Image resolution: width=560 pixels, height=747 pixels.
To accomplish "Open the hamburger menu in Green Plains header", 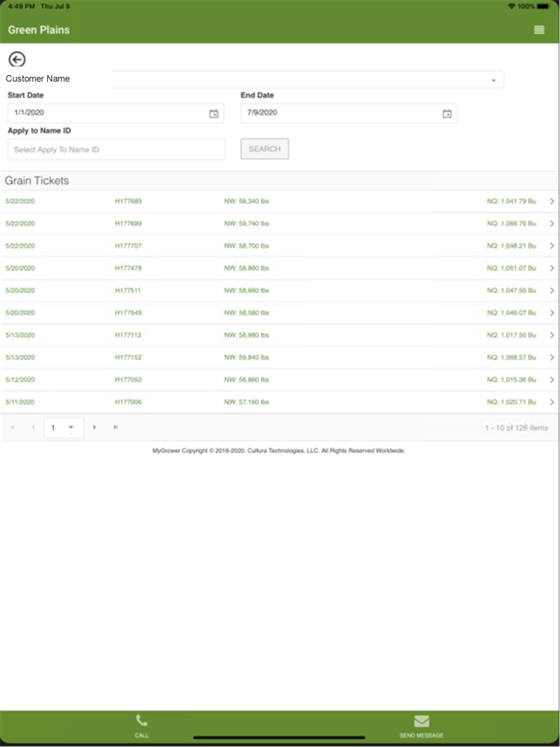I will point(539,30).
